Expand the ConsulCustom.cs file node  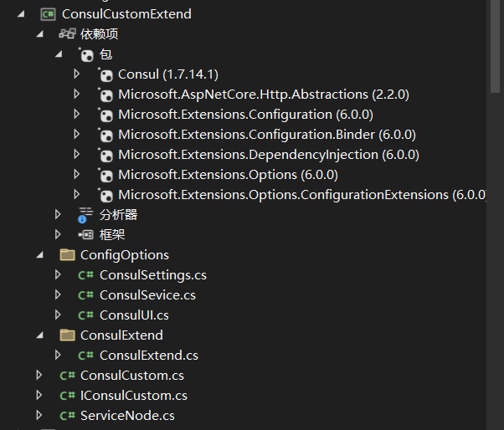[x=39, y=375]
